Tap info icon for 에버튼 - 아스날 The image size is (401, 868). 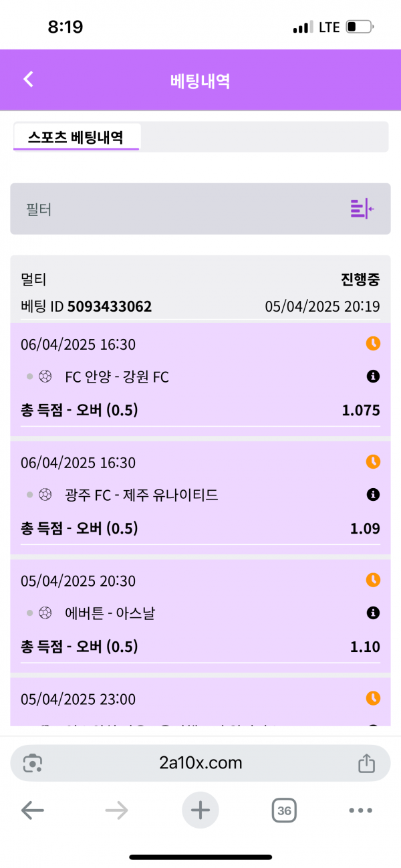[x=373, y=613]
